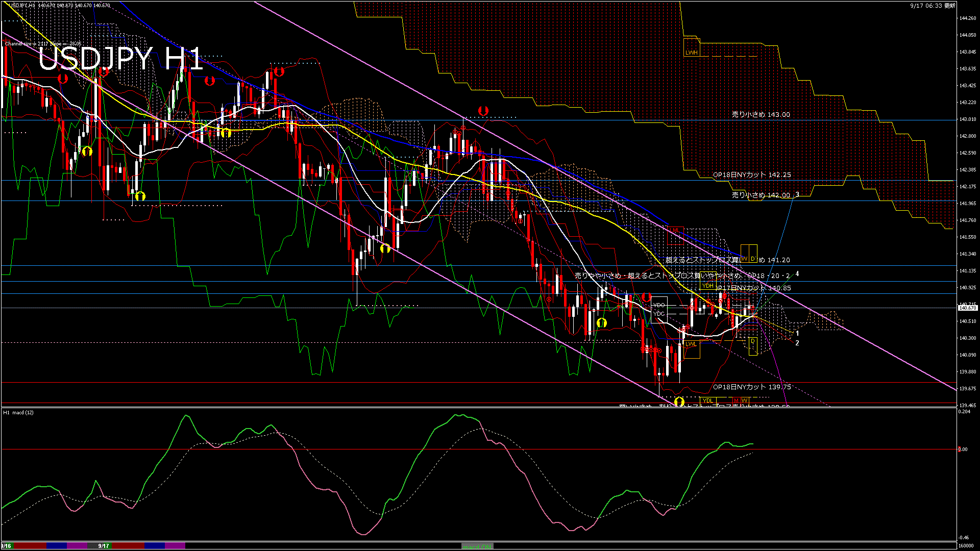Click red sell arrow beside the YDO box

tap(646, 297)
